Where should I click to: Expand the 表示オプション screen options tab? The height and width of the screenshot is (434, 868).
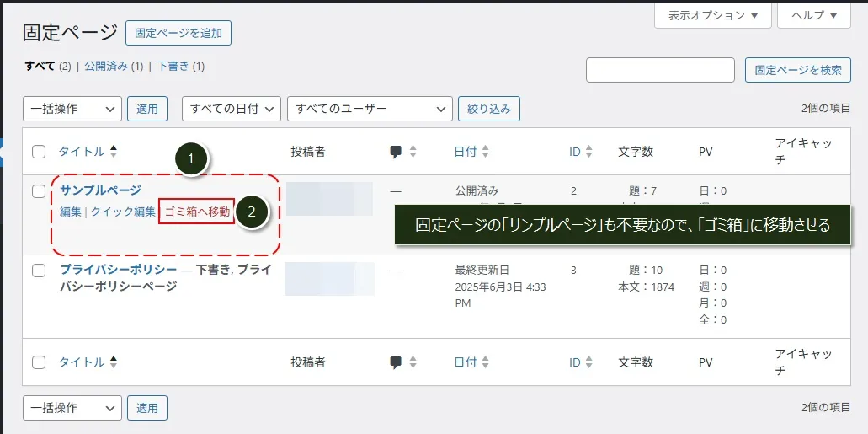pyautogui.click(x=712, y=15)
